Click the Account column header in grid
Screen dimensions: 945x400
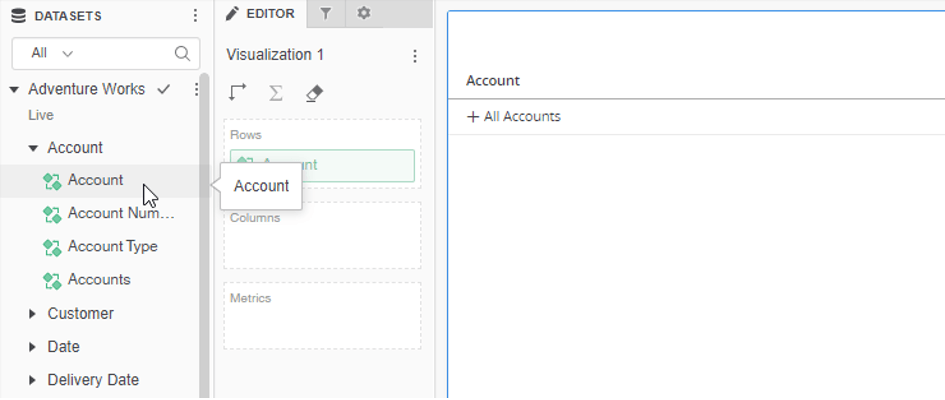pyautogui.click(x=493, y=81)
